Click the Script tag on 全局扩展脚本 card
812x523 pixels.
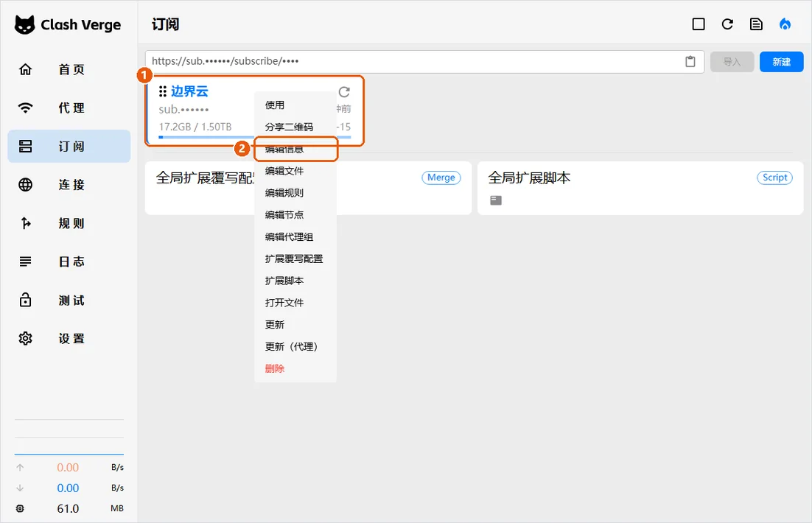click(x=774, y=178)
